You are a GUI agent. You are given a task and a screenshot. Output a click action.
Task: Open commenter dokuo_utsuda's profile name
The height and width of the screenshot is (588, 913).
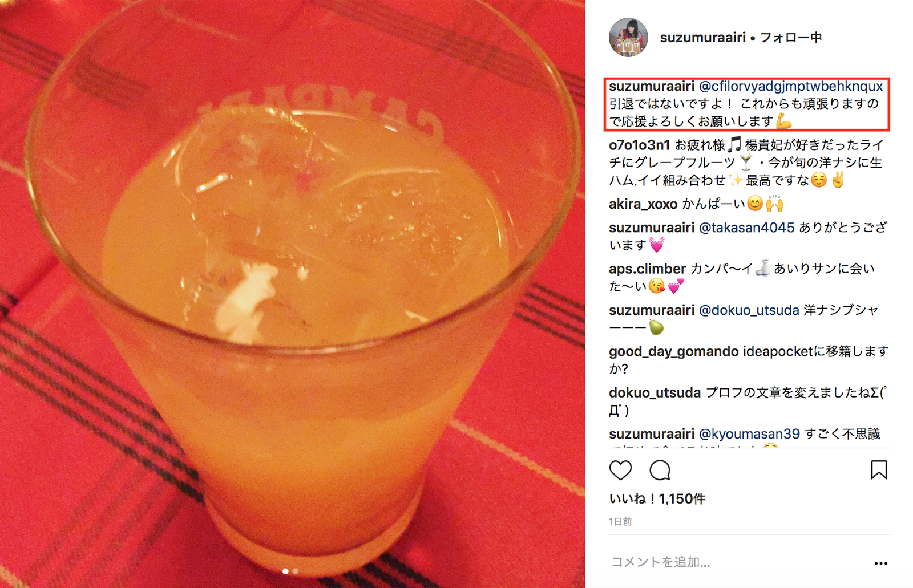(655, 393)
